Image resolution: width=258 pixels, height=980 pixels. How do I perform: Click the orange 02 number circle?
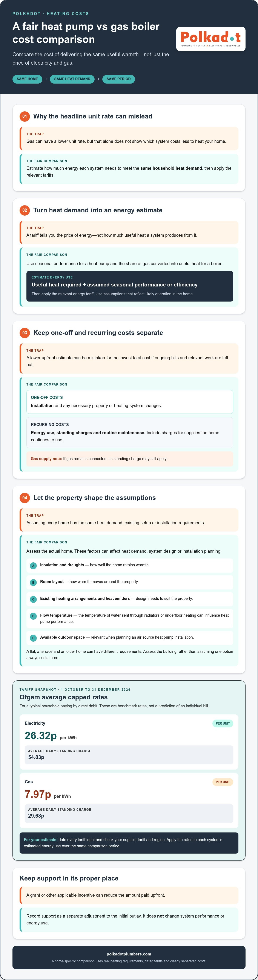(x=25, y=210)
